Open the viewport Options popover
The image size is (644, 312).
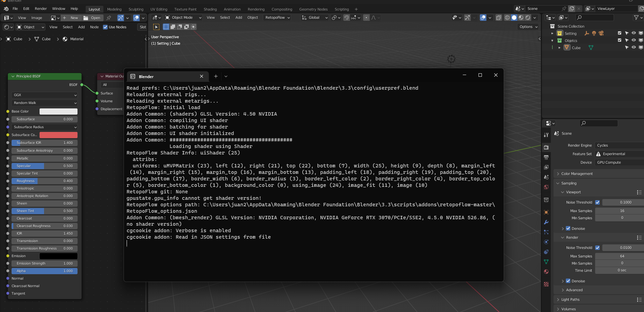click(529, 27)
